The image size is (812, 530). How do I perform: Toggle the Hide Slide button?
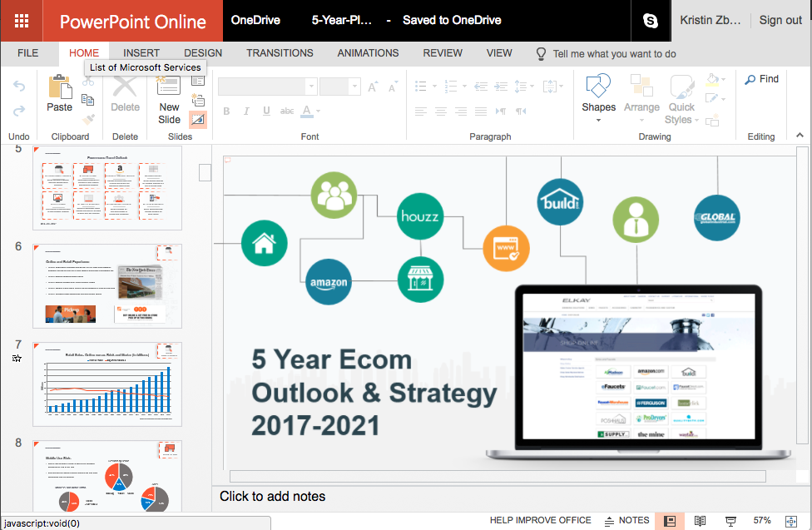tap(198, 120)
